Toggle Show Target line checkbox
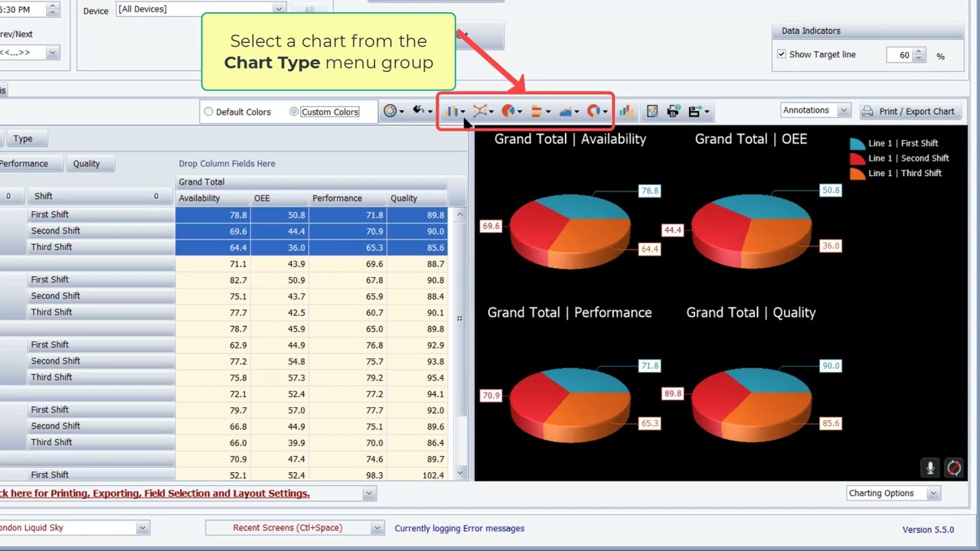This screenshot has width=980, height=551. coord(782,54)
